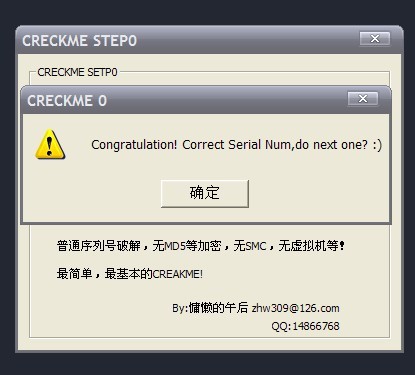Click the word Congratulation! in the message

[134, 145]
